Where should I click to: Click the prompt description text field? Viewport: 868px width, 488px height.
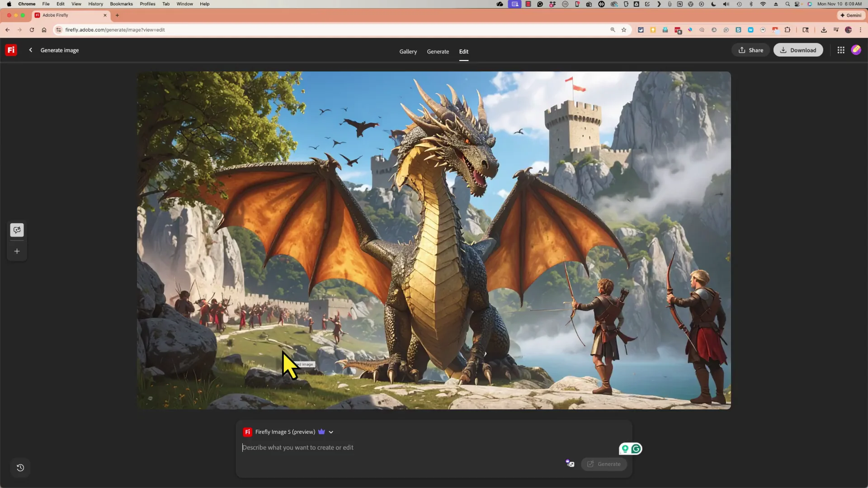point(407,447)
